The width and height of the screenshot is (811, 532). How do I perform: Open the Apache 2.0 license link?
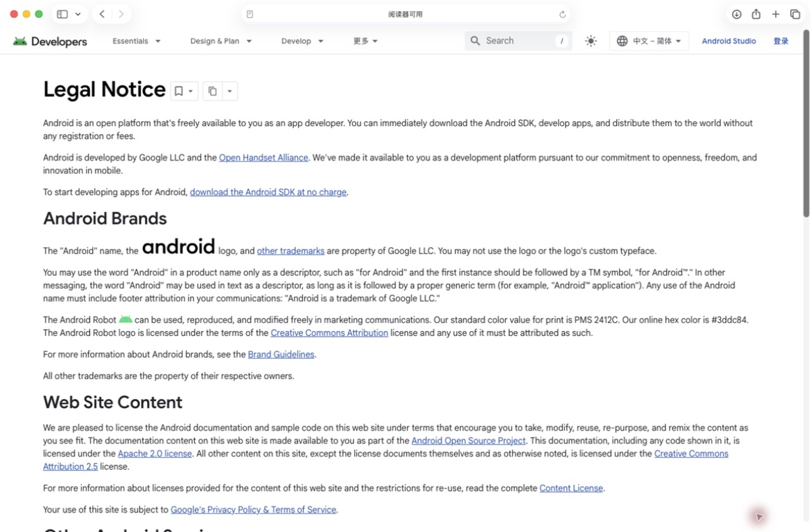(x=155, y=454)
